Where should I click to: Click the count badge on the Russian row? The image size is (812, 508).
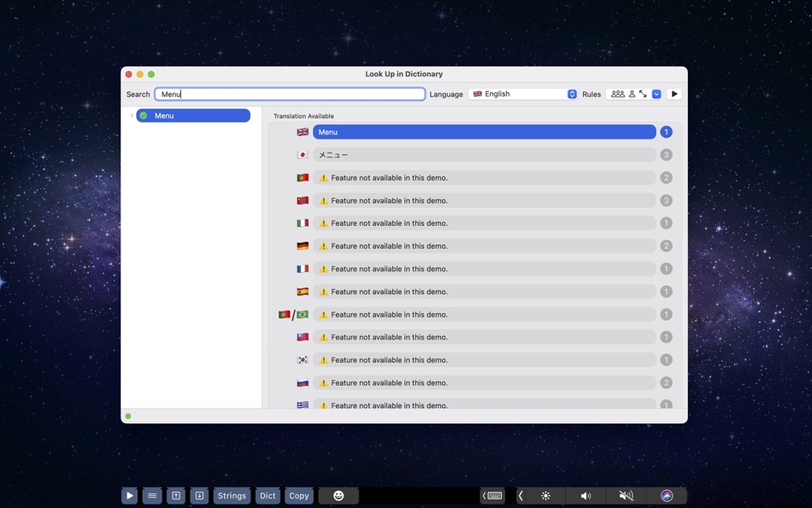point(666,383)
